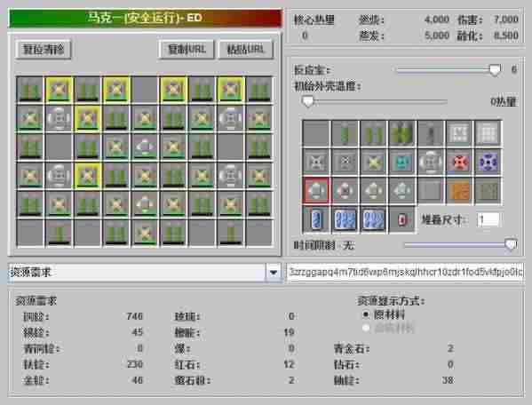Click the 堆叠尺寸 stack size input field

[488, 219]
